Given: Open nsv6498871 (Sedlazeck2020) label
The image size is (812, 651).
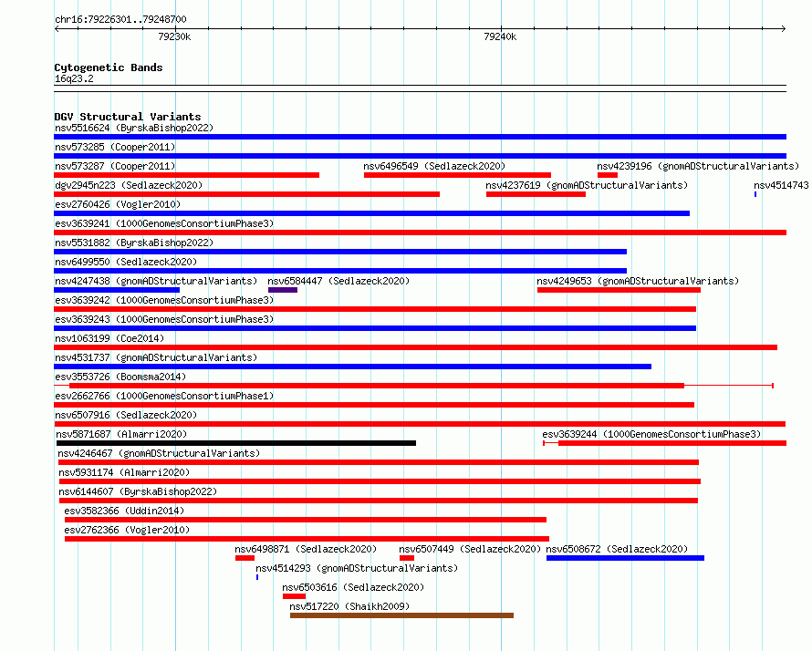Looking at the screenshot, I should coord(306,549).
